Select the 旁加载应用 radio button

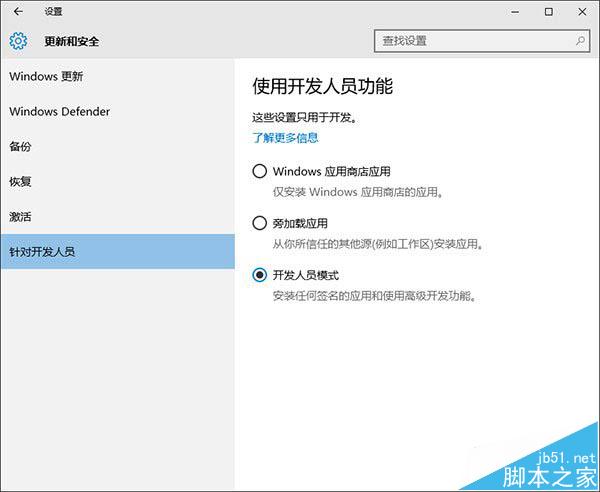(x=259, y=223)
